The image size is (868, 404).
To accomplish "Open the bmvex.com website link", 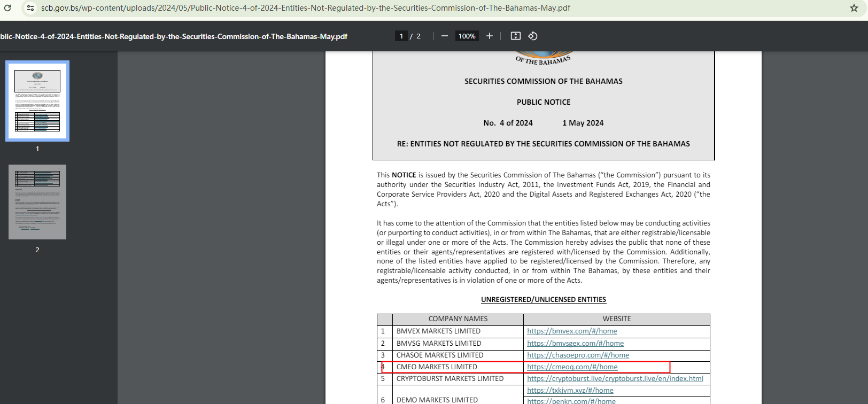I will point(572,331).
